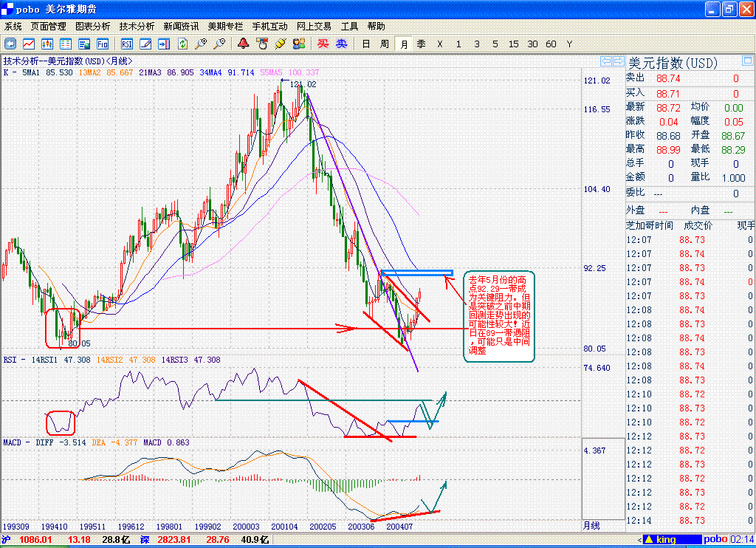Switch to weekly period 周

[x=384, y=44]
